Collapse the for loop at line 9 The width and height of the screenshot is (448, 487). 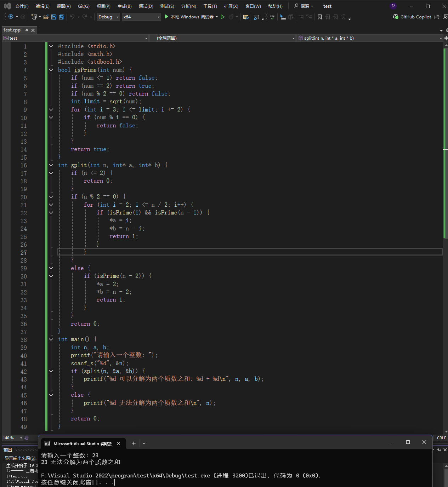click(x=51, y=110)
